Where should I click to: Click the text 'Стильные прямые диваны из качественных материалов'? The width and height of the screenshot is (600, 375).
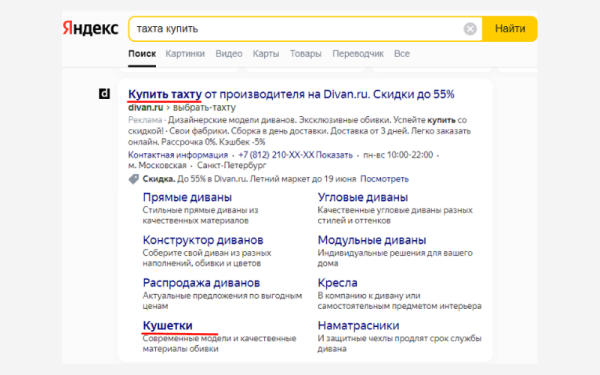coord(201,215)
